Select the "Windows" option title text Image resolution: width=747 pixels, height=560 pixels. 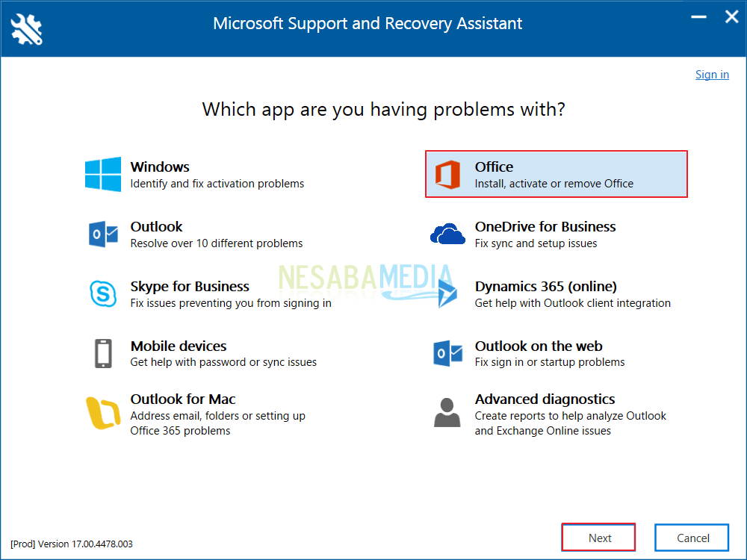coord(160,167)
